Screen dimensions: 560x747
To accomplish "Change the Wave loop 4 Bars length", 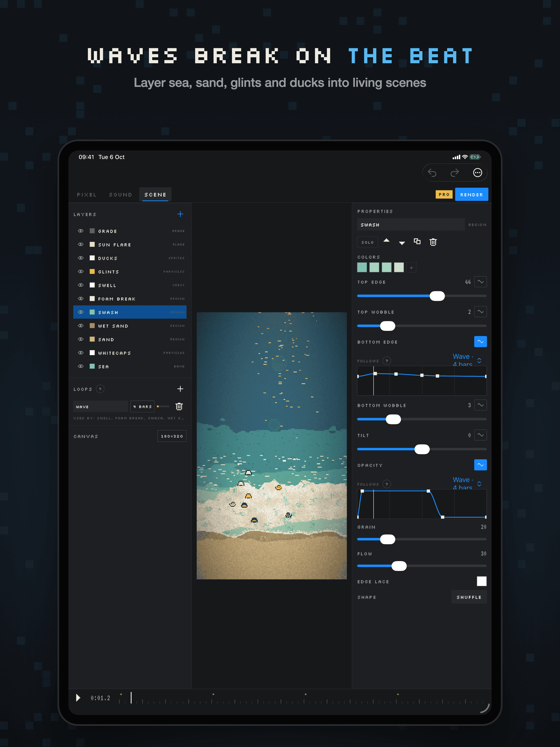I will (142, 406).
